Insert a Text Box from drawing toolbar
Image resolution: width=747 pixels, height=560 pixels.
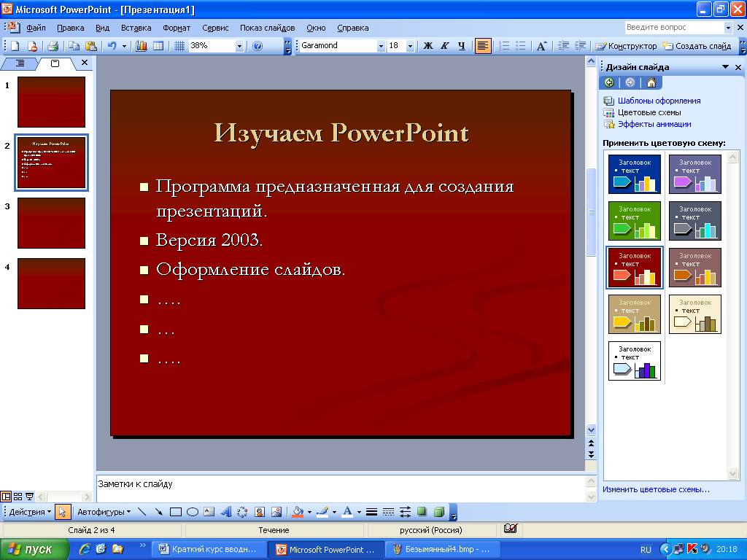coord(209,512)
